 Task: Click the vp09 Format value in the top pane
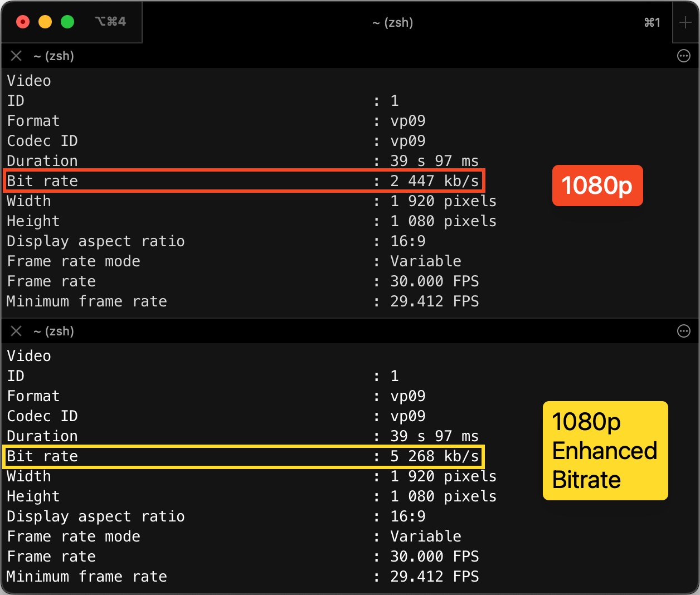click(x=408, y=120)
